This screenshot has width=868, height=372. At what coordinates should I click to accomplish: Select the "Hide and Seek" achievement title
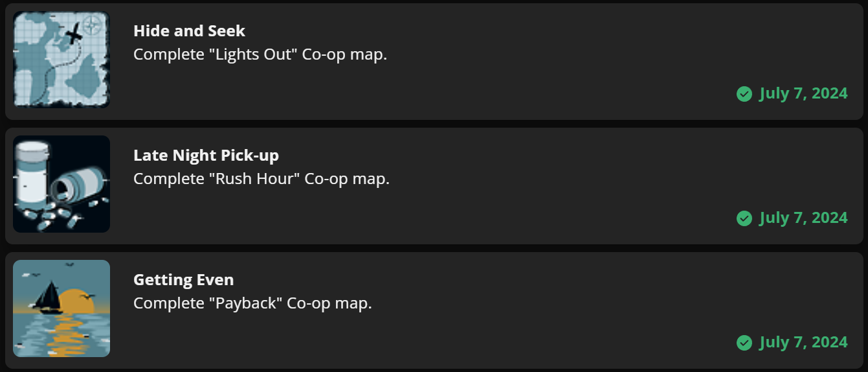coord(189,30)
